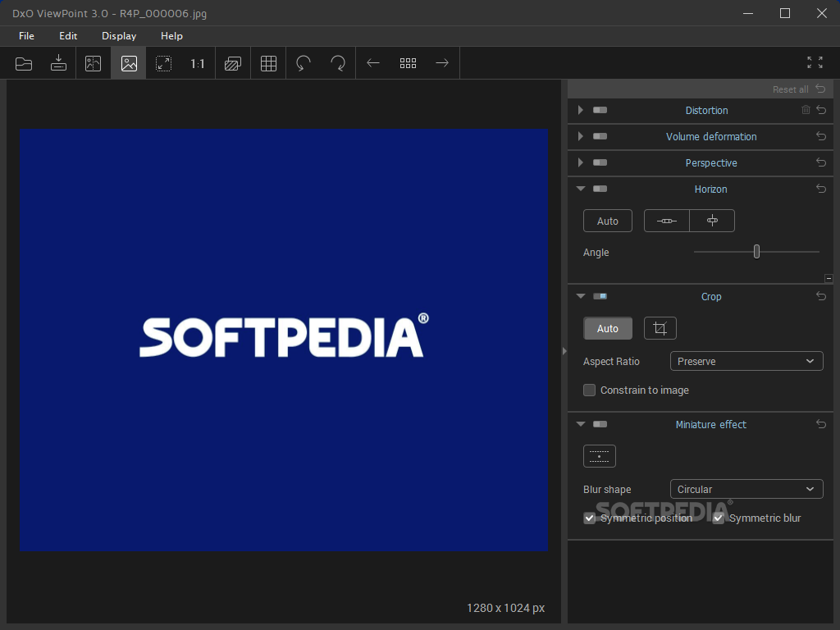
Task: Fit image to screen icon
Action: coord(163,63)
